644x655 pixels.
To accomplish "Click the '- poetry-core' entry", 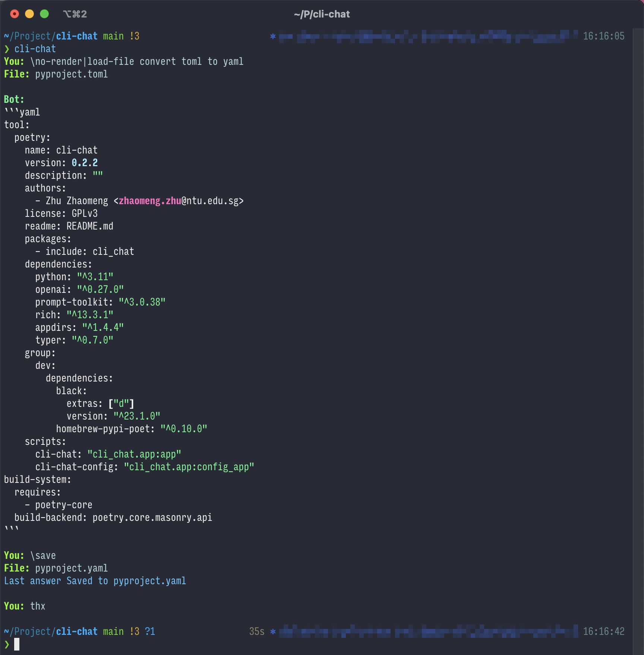I will (59, 505).
